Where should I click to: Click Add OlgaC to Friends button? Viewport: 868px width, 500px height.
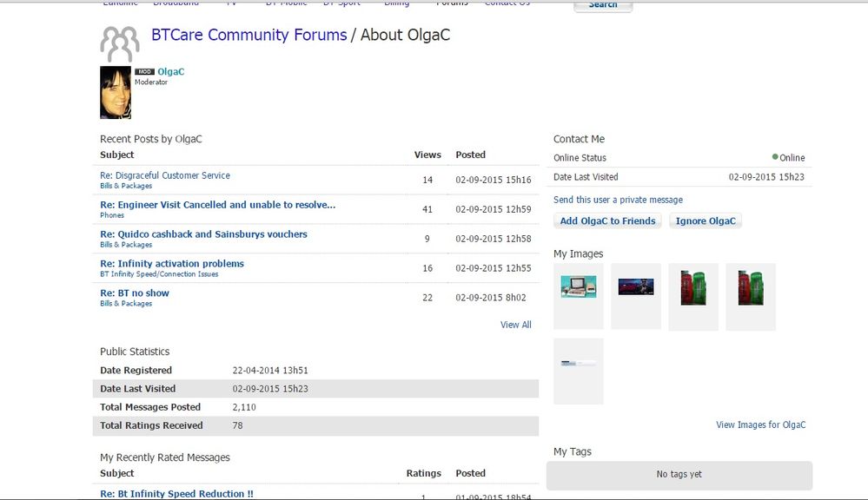[x=607, y=220]
